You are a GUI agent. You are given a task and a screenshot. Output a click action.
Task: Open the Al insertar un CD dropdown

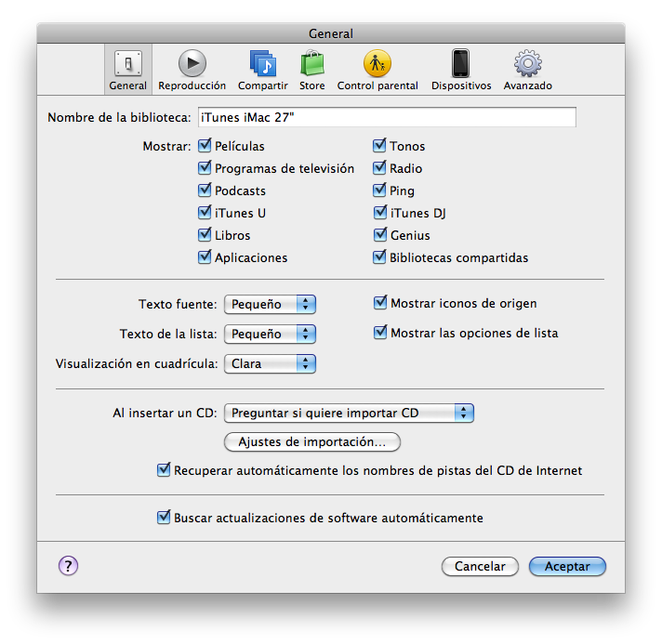[x=349, y=414]
